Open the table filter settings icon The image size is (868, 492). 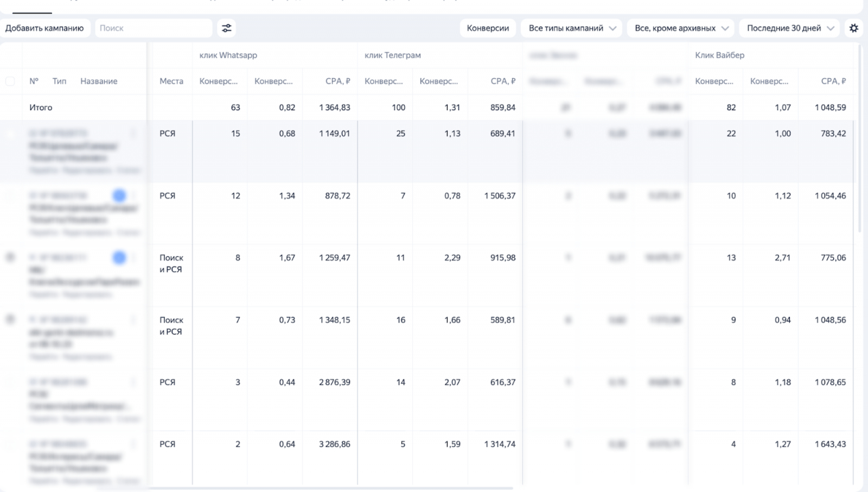[227, 28]
